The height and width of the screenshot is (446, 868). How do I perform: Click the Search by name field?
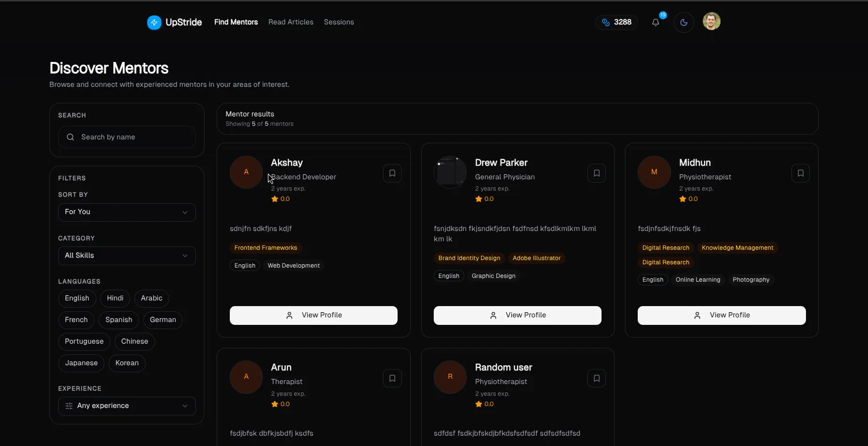pyautogui.click(x=127, y=137)
